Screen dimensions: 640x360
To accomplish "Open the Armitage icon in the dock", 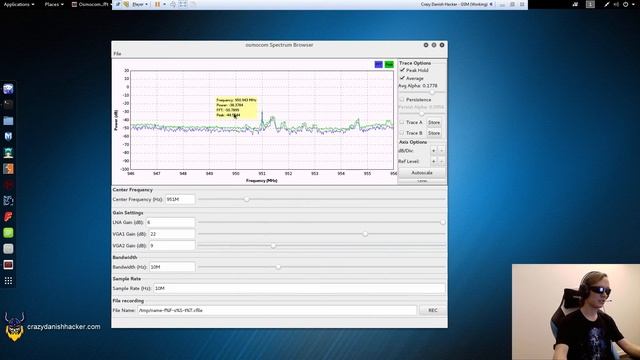I will pos(8,153).
